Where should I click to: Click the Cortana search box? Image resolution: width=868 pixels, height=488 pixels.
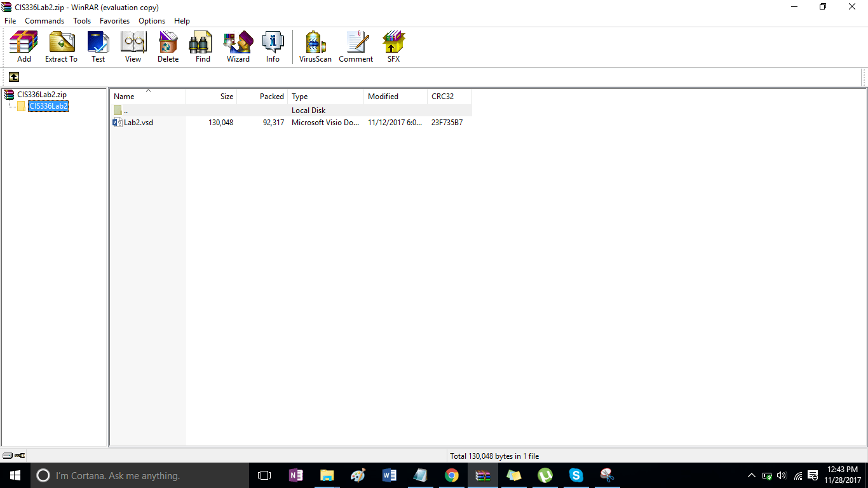140,475
